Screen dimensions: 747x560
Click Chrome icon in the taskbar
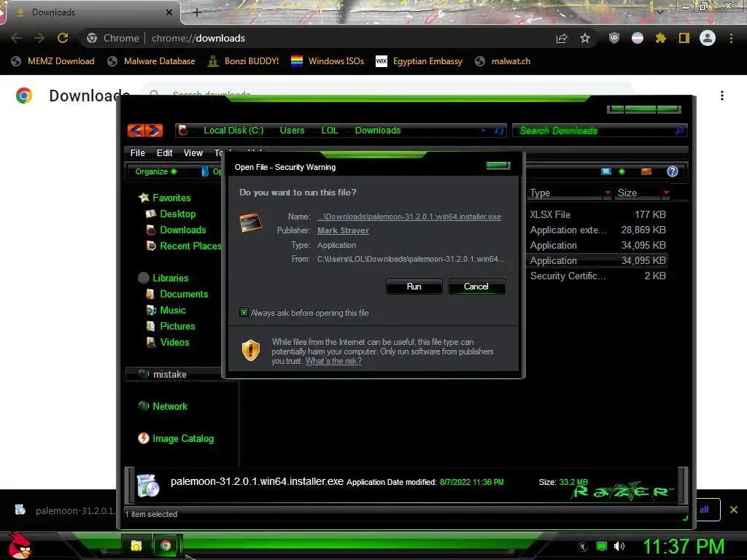point(166,545)
